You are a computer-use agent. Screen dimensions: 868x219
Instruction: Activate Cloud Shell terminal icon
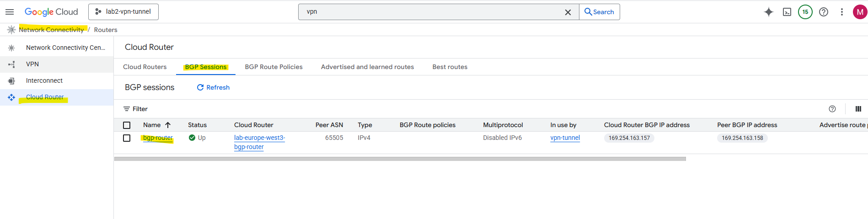tap(787, 12)
